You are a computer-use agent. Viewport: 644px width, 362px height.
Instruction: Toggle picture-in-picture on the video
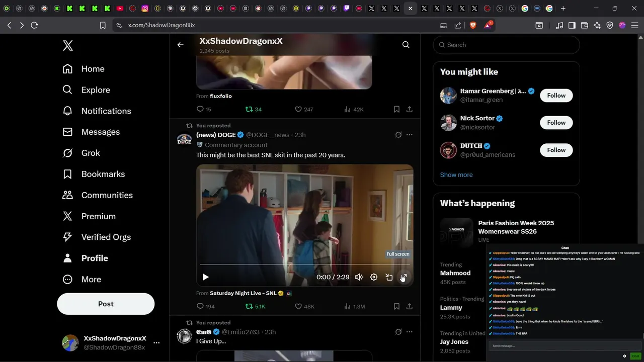(x=389, y=277)
